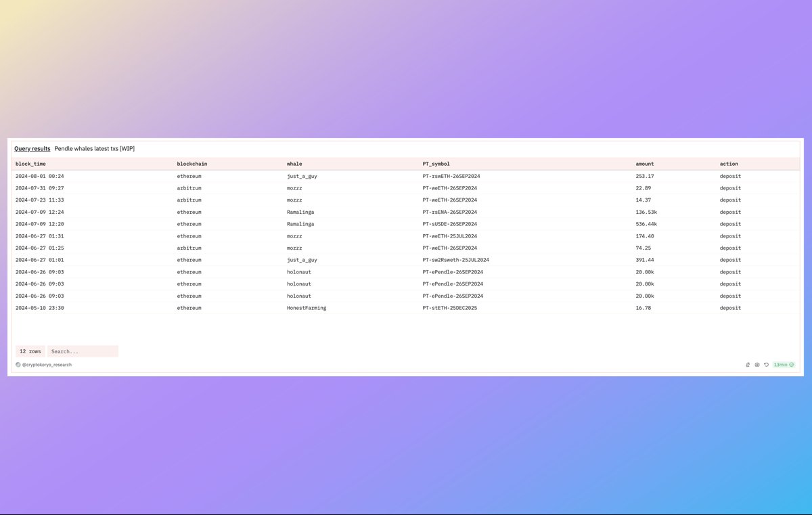Click whale 'just_a_guy' in the 391.44 row
The width and height of the screenshot is (812, 515).
tap(302, 260)
